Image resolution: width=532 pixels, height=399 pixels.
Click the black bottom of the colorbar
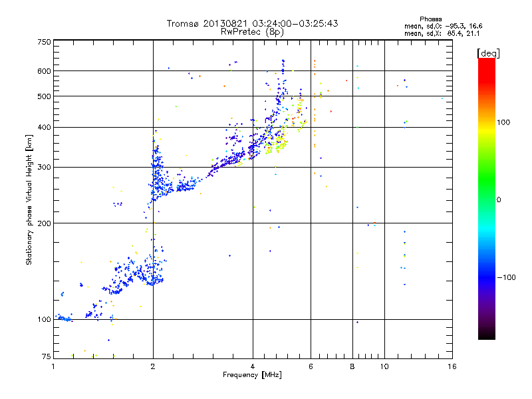(487, 333)
